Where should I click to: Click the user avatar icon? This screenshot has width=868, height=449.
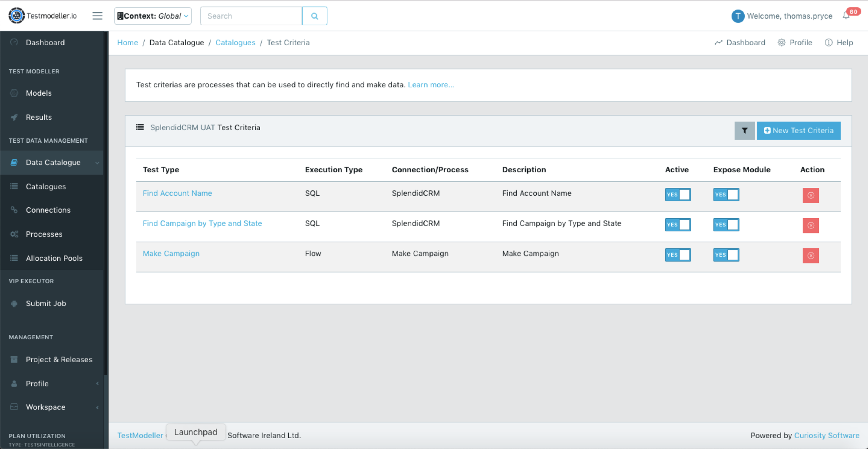(x=737, y=16)
